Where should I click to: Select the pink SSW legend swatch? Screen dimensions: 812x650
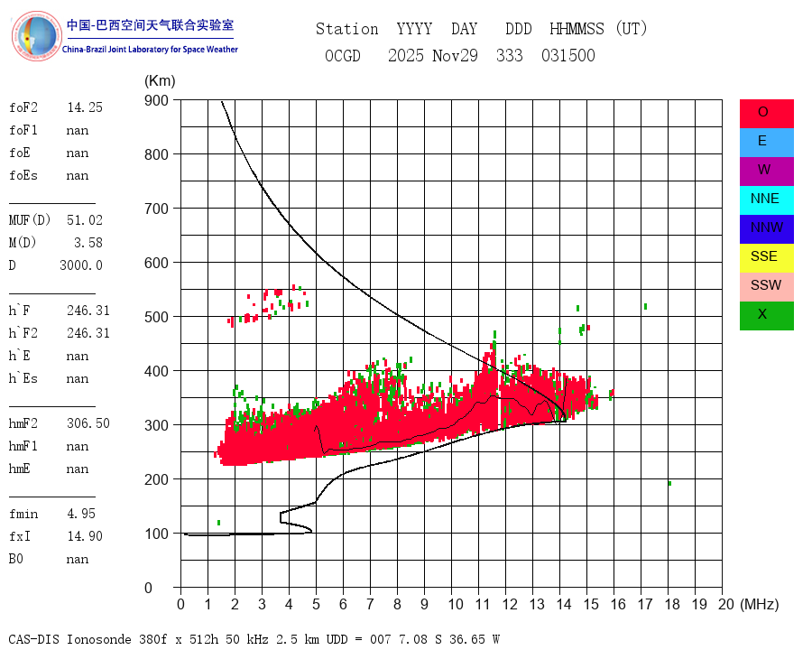tap(766, 287)
